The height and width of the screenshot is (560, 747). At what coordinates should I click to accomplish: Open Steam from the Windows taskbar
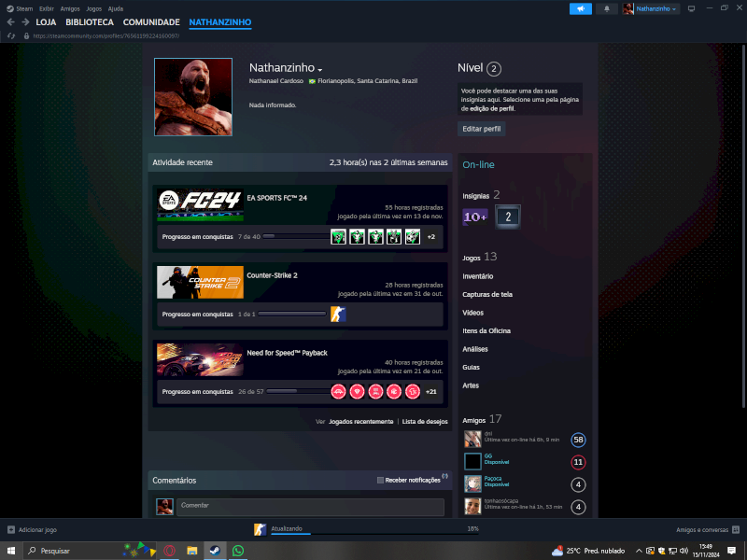coord(215,551)
